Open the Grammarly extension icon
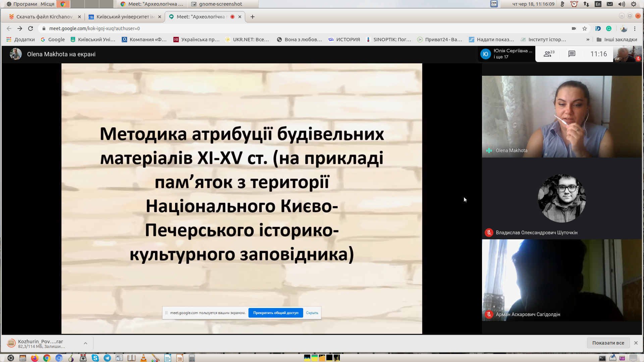 609,28
